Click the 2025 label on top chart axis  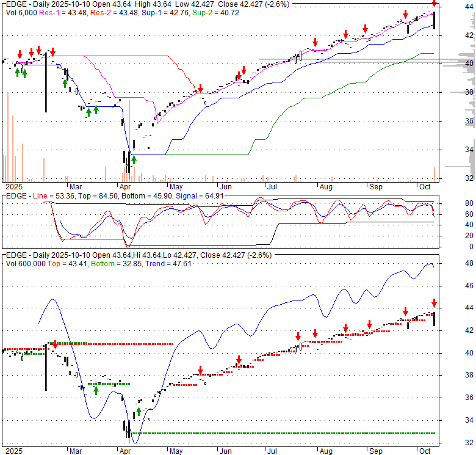click(x=14, y=186)
